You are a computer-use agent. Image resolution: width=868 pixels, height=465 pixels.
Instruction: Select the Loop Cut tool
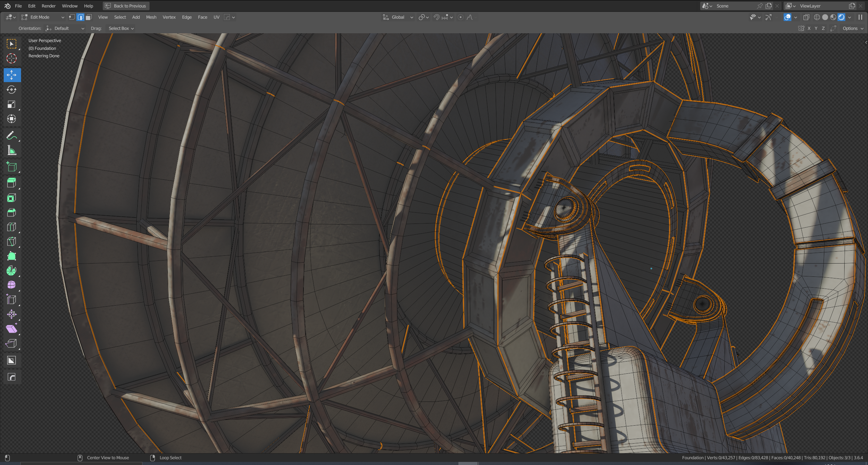(x=11, y=227)
